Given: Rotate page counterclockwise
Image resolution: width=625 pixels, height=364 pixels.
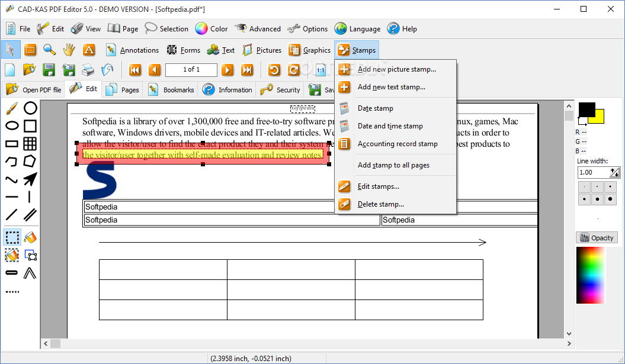Looking at the screenshot, I should coord(274,70).
